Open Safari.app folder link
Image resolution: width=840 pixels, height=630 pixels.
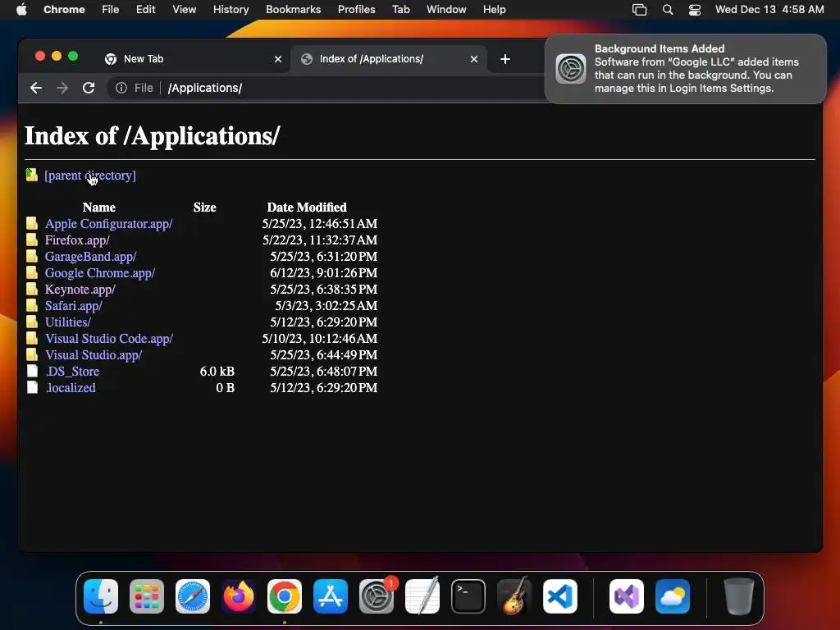[73, 306]
